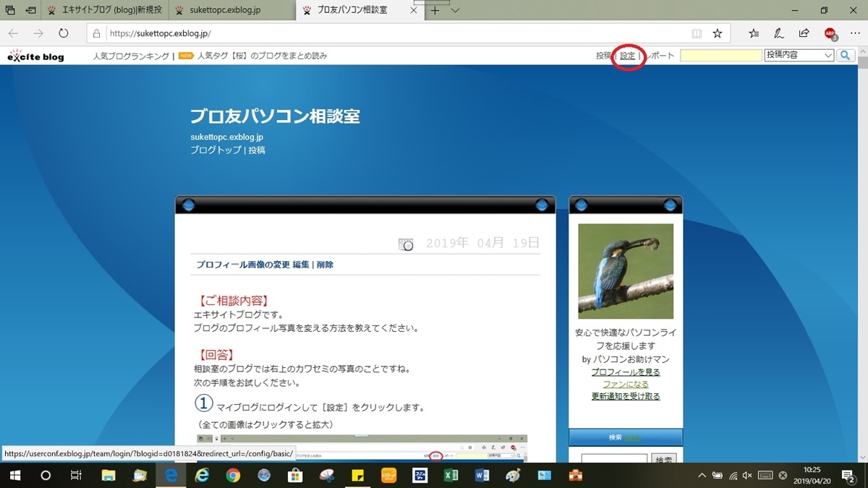Open Task View on the taskbar

[x=76, y=476]
